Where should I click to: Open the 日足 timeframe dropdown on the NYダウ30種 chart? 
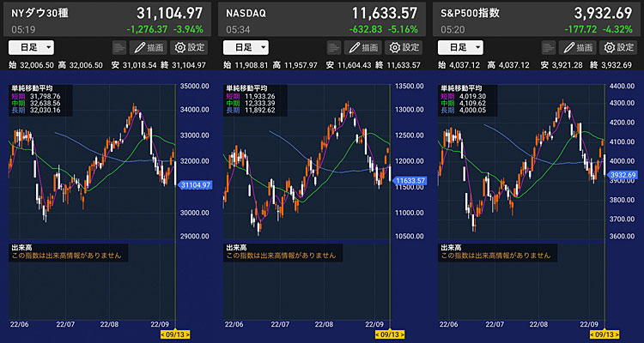31,48
